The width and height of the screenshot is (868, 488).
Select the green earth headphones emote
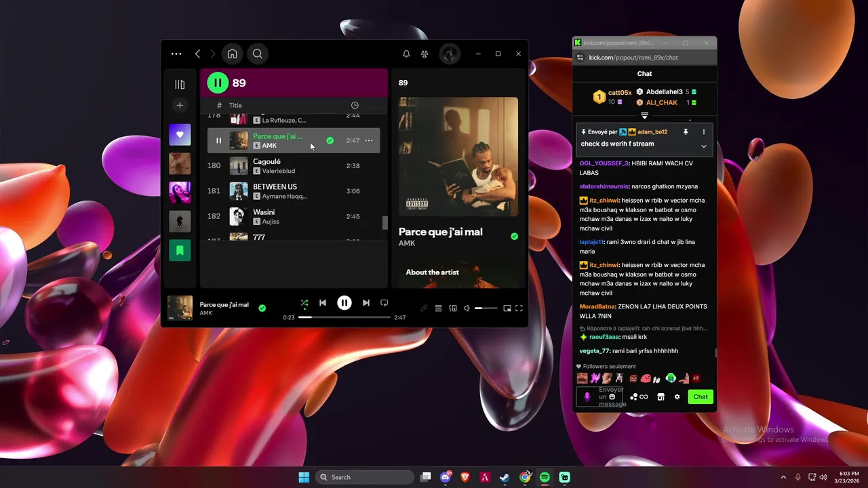[671, 378]
